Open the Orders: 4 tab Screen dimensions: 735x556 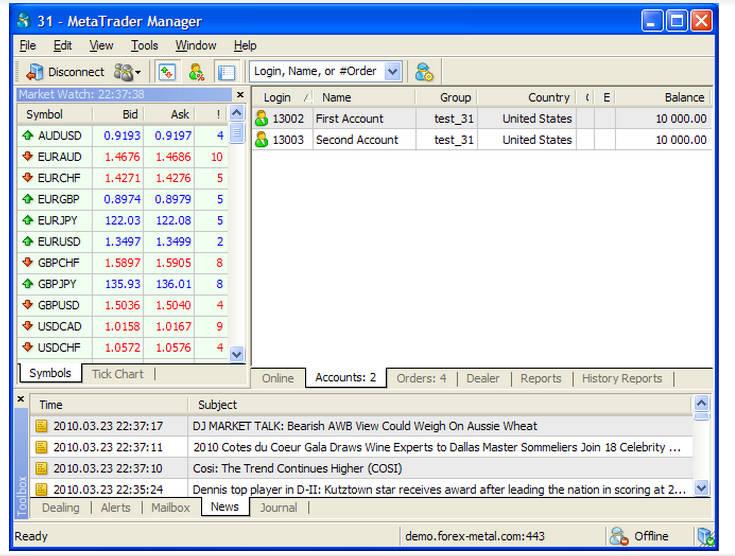coord(421,378)
